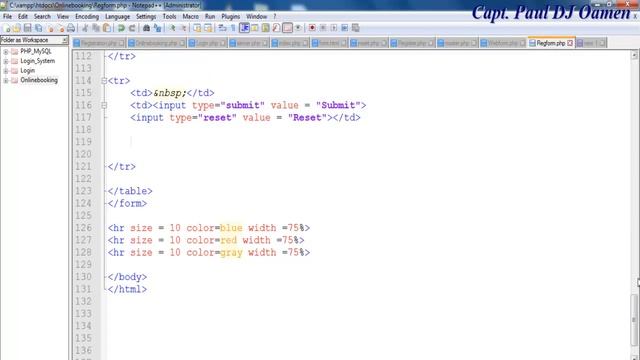
Task: Switch to the Registration.php tab
Action: [x=99, y=43]
